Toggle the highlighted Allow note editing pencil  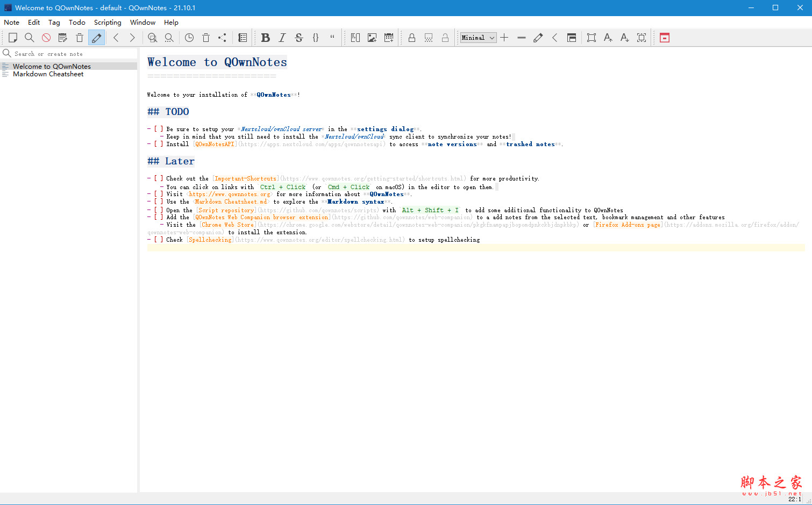pos(97,38)
